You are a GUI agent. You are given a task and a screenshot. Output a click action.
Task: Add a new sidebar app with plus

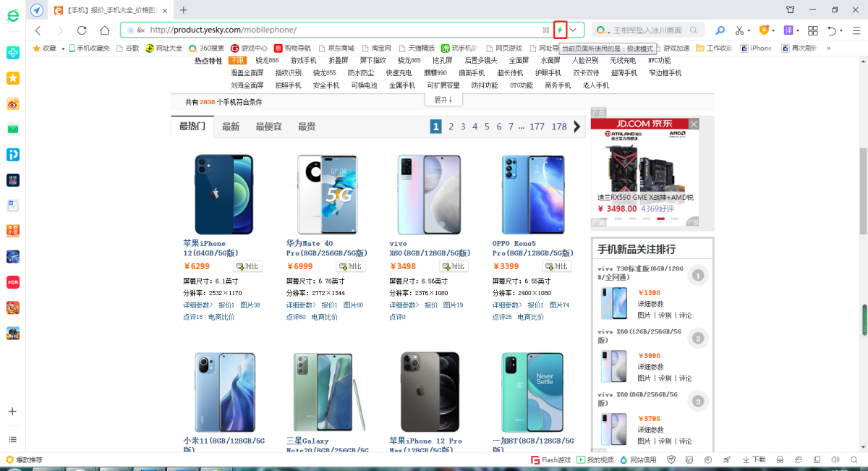(x=12, y=411)
